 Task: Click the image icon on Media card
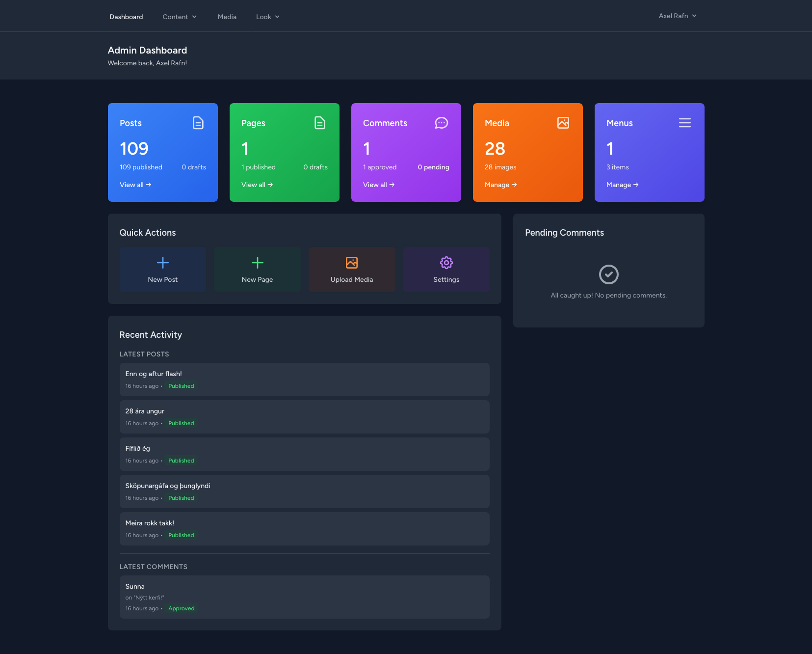(563, 123)
